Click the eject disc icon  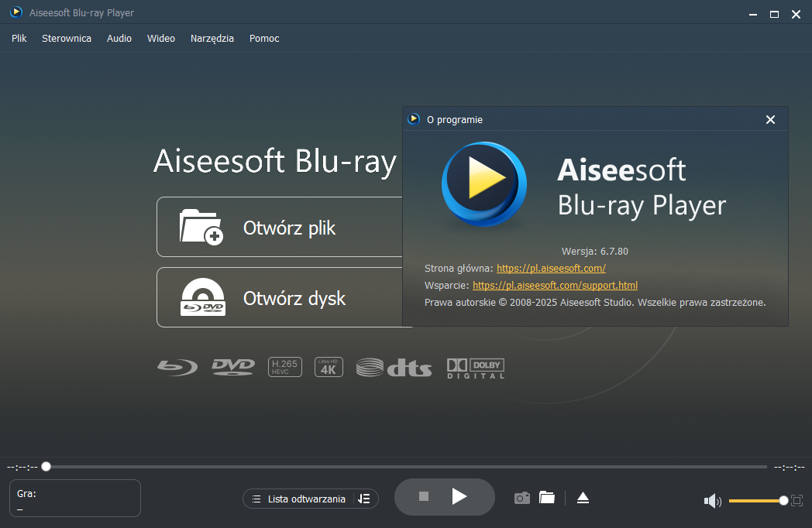pos(583,498)
